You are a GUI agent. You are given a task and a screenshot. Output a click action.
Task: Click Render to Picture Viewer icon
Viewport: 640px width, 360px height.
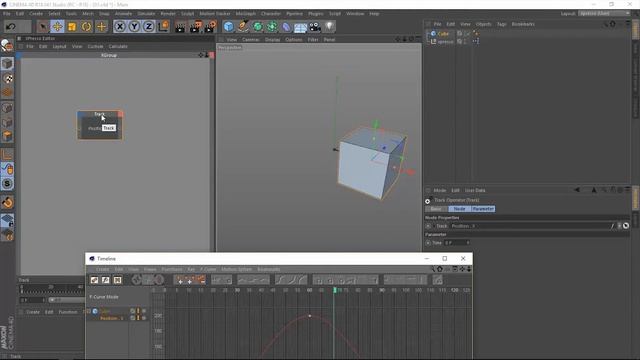196,27
